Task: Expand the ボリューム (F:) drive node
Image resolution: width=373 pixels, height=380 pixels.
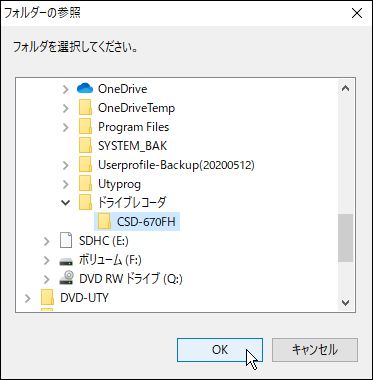Action: [47, 260]
